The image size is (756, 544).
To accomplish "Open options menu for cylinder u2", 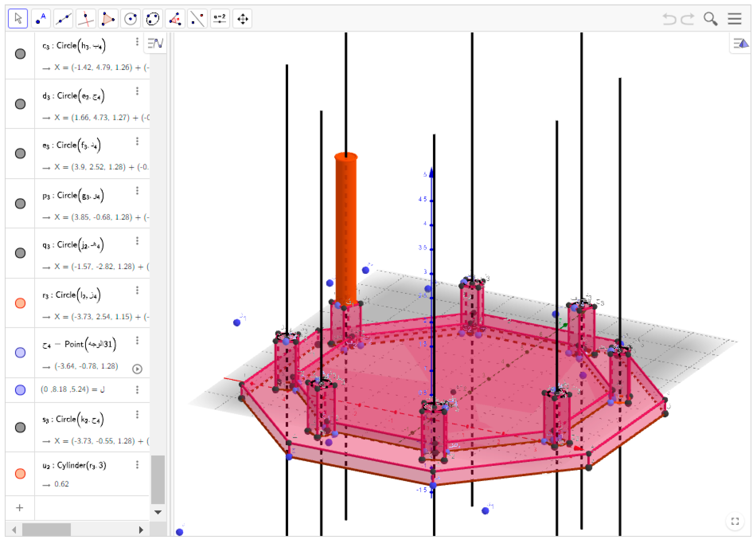I will (137, 465).
